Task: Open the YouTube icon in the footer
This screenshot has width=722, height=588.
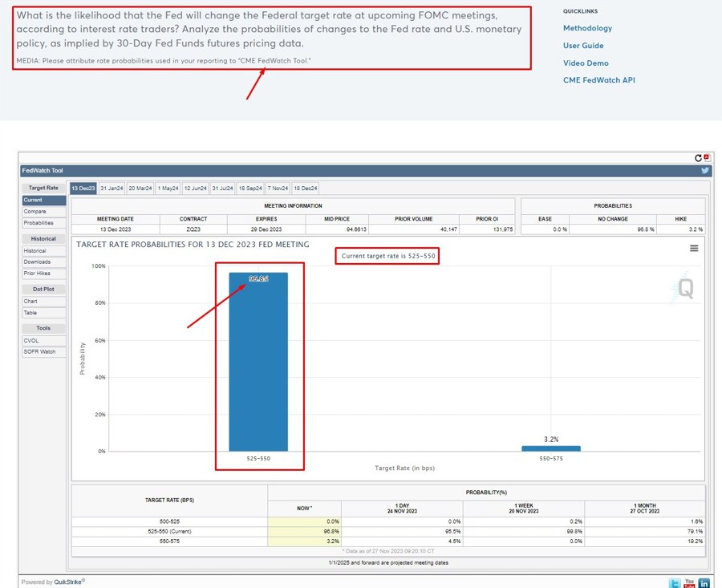Action: [x=690, y=583]
